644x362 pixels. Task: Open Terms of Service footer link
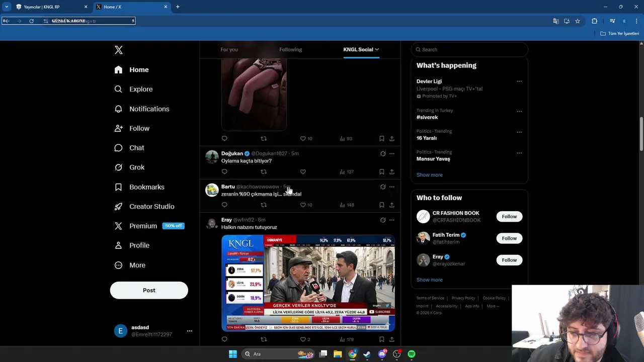point(430,298)
